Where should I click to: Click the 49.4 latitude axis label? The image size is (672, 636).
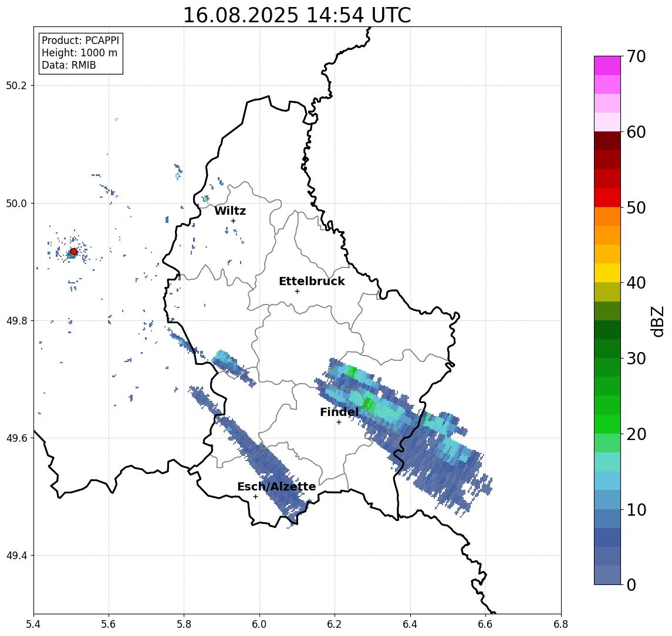click(16, 556)
